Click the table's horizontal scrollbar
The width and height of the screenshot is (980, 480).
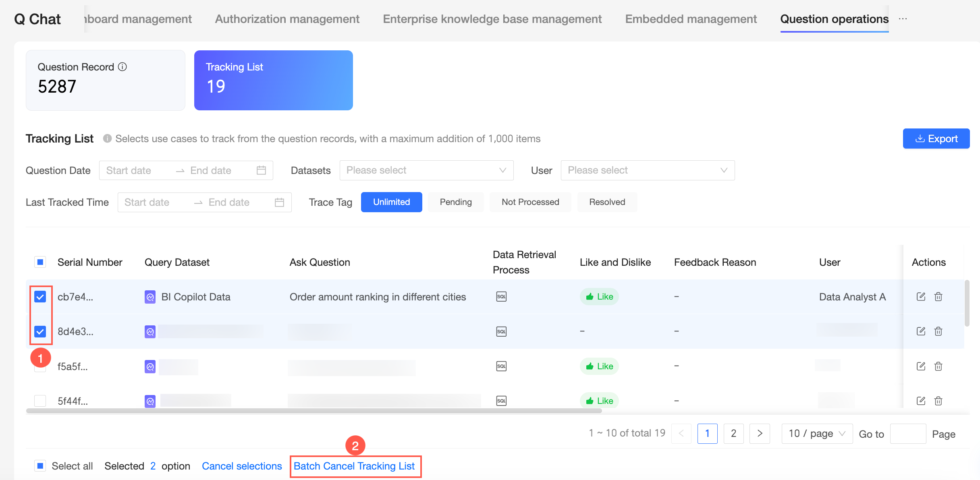coord(314,411)
